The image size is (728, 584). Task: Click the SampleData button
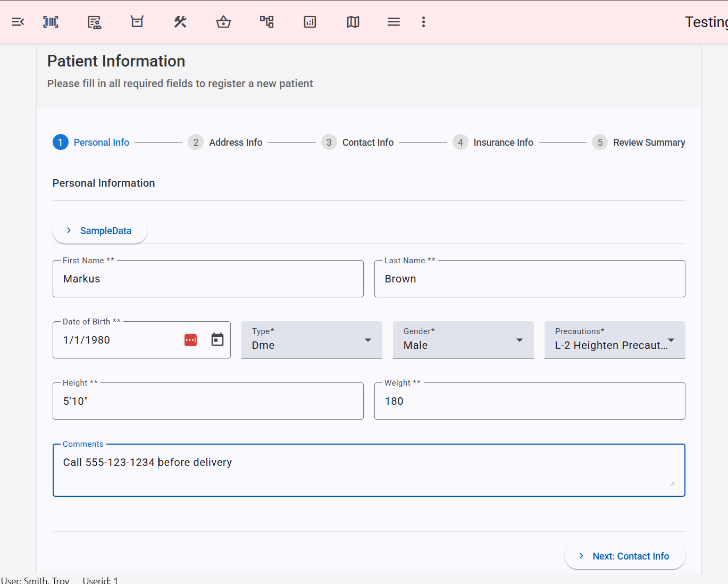click(100, 231)
